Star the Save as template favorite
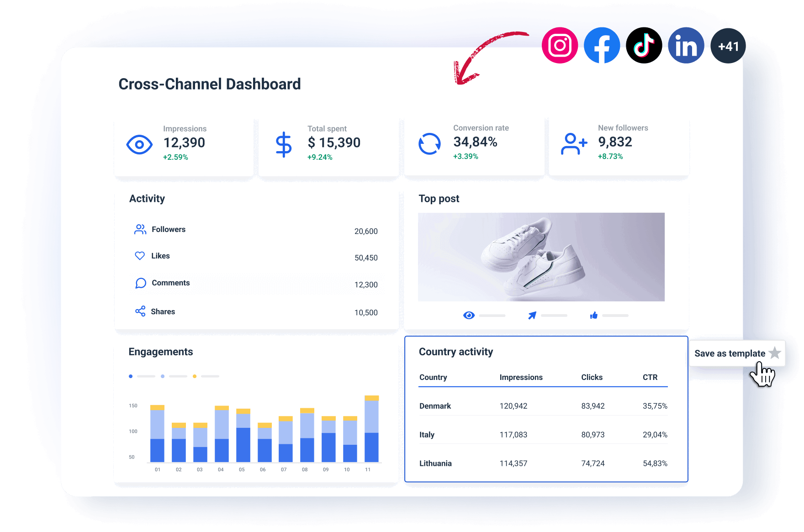The width and height of the screenshot is (804, 532). (774, 353)
